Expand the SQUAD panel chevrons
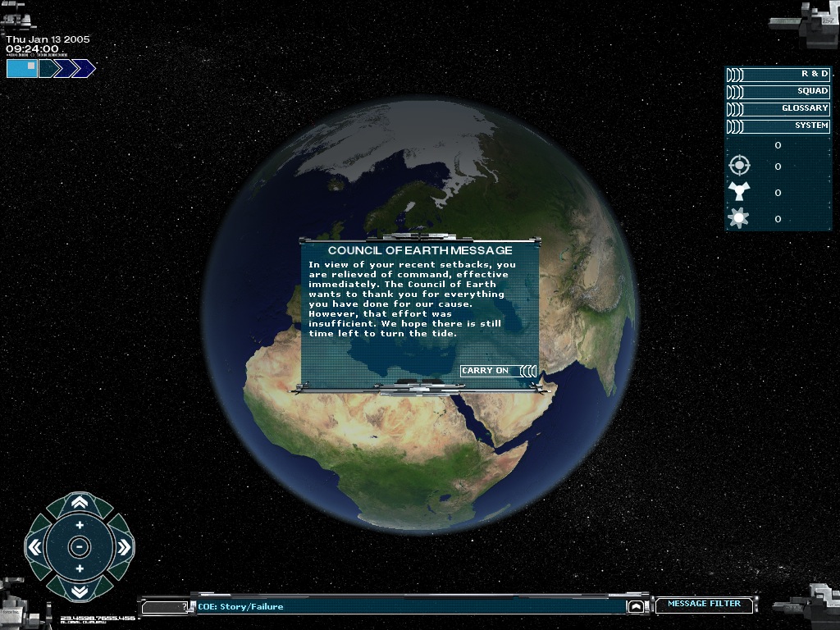The width and height of the screenshot is (840, 630). pos(736,90)
